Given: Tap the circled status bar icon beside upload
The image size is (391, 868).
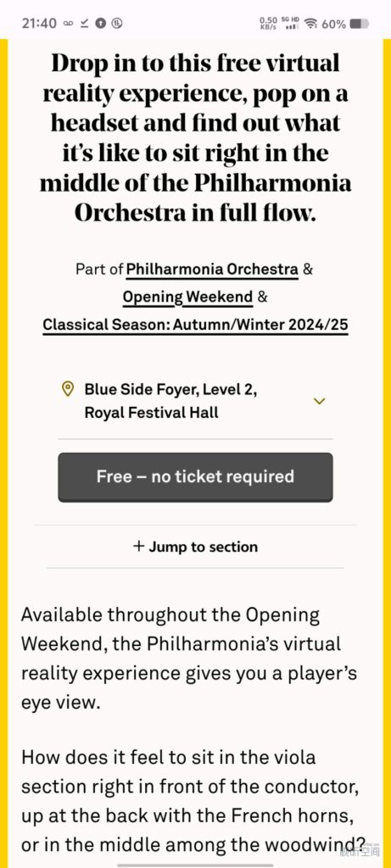Looking at the screenshot, I should (x=117, y=24).
